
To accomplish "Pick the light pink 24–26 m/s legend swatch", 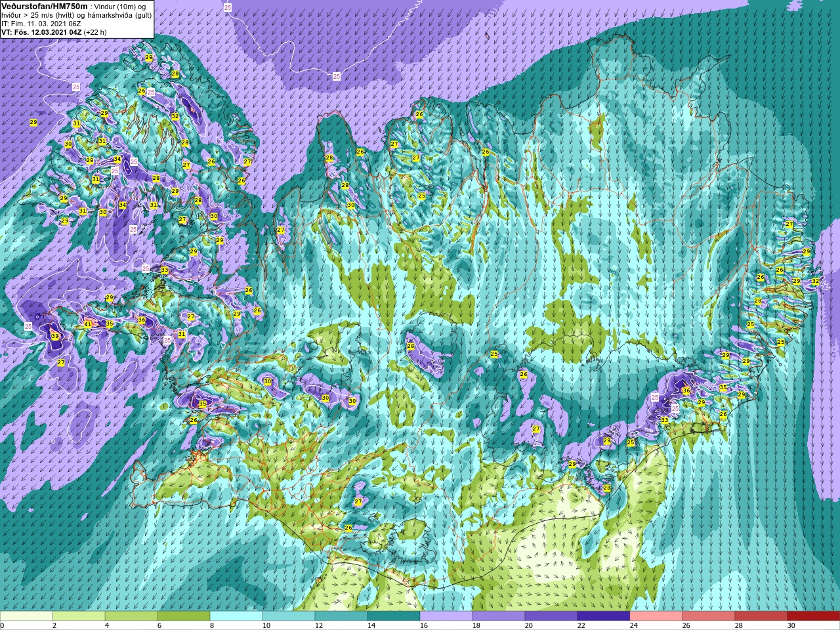I will (x=656, y=616).
